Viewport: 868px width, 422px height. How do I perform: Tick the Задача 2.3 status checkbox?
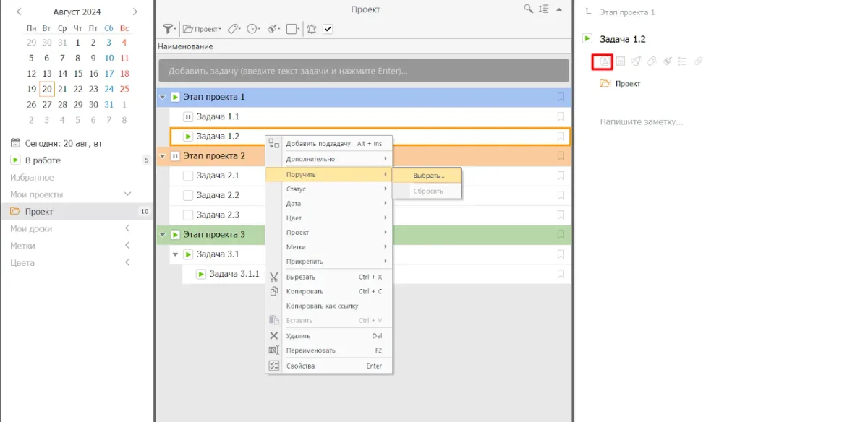188,215
